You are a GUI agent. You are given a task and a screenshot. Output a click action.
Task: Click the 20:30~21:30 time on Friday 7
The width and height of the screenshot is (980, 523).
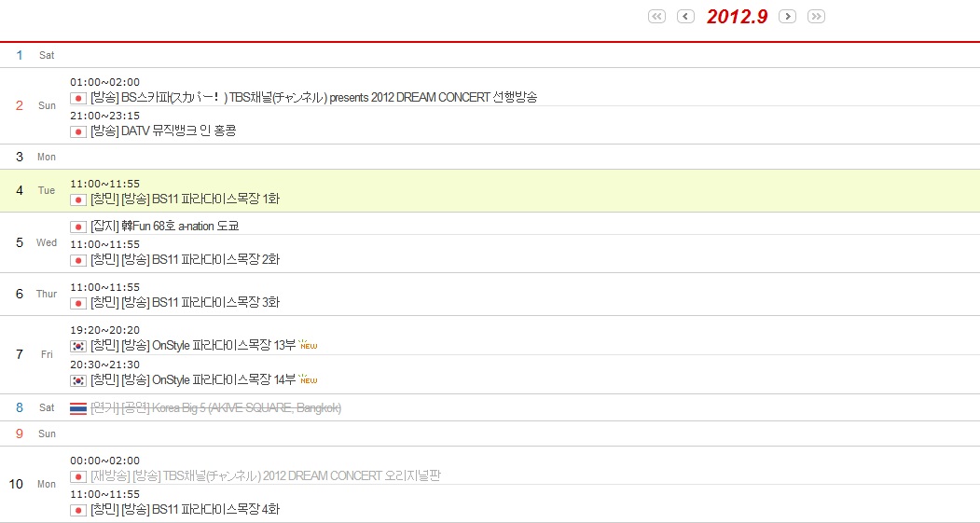pos(105,365)
